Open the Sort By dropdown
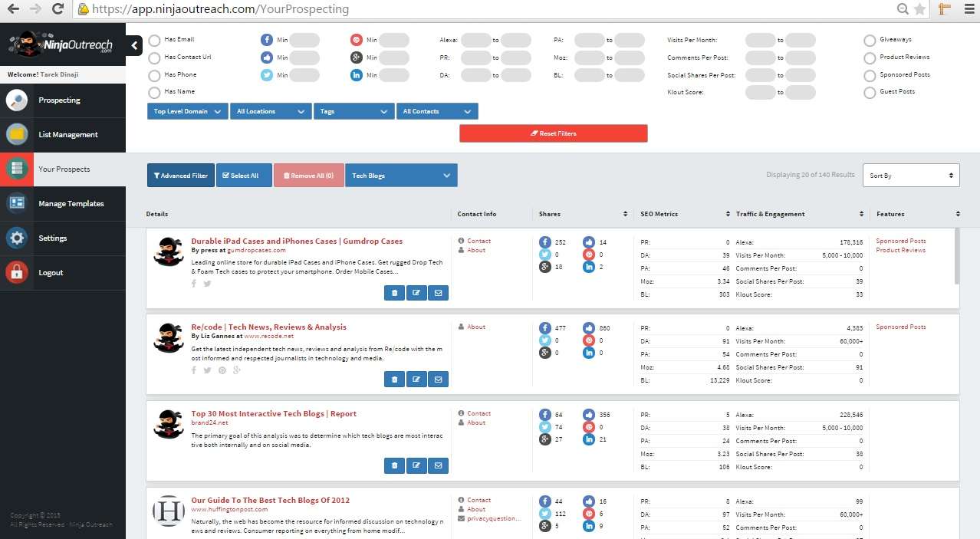This screenshot has width=980, height=539. point(911,176)
